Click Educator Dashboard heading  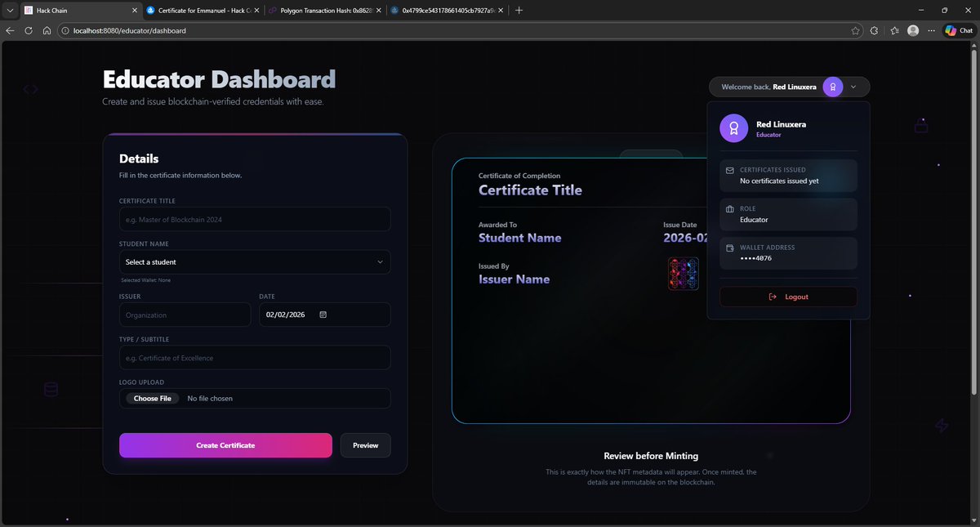pos(219,79)
